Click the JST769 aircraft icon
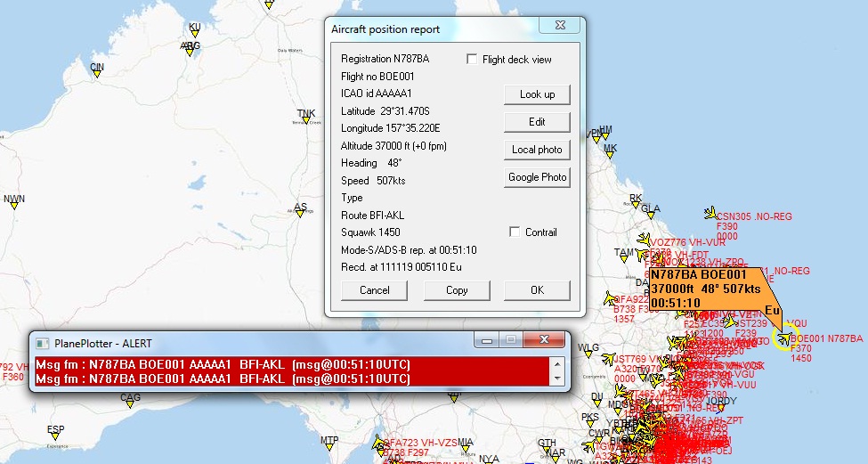The width and height of the screenshot is (868, 464). [x=608, y=359]
